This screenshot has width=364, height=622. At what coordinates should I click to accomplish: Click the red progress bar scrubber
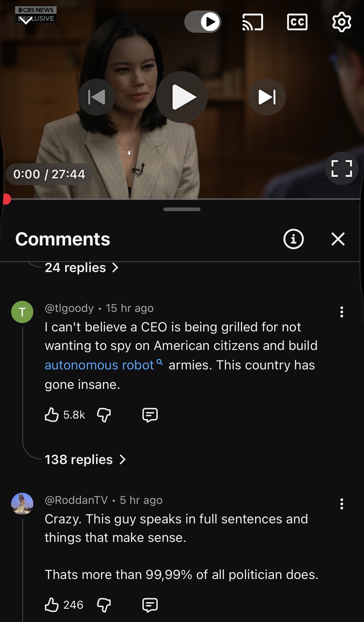(x=6, y=199)
